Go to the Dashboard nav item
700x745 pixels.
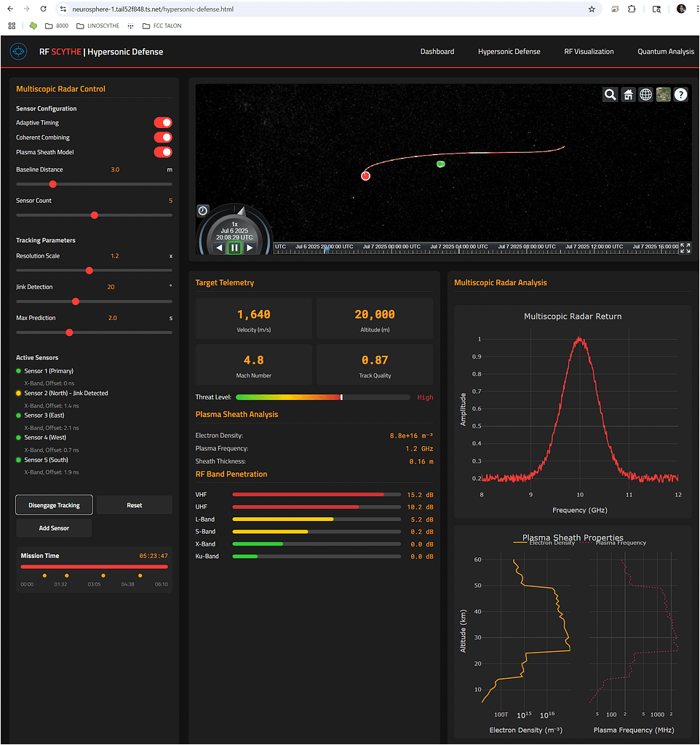(x=437, y=52)
